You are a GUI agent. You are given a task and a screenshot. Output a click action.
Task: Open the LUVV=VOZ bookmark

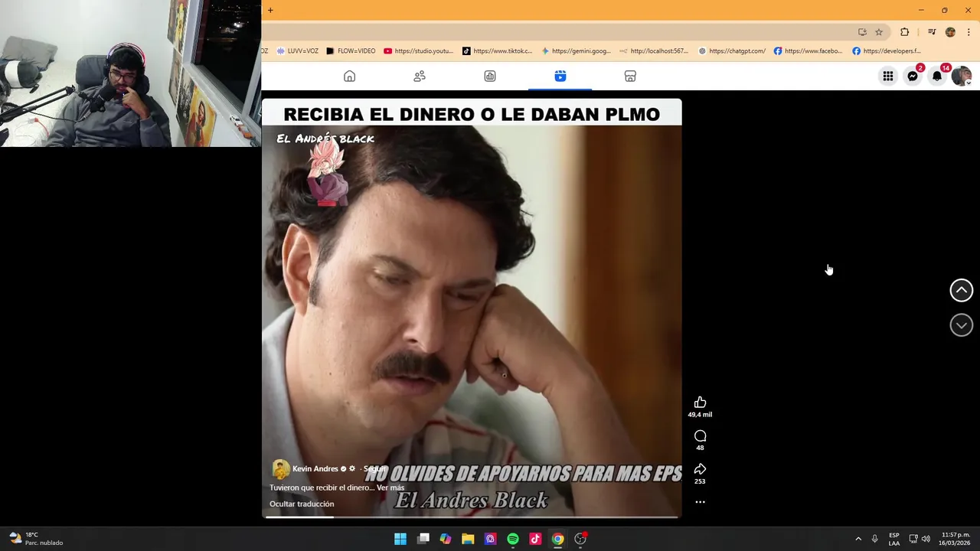tap(297, 51)
